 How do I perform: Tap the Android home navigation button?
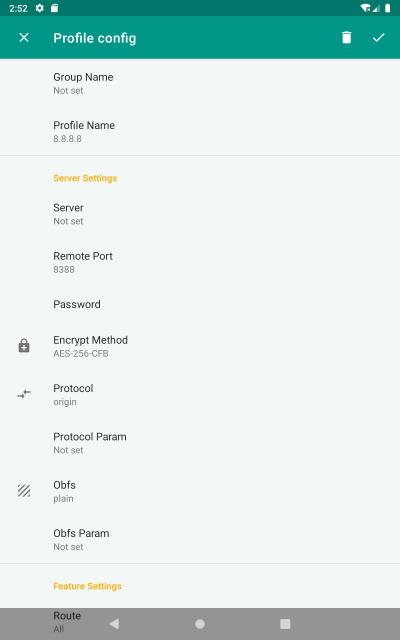point(200,624)
